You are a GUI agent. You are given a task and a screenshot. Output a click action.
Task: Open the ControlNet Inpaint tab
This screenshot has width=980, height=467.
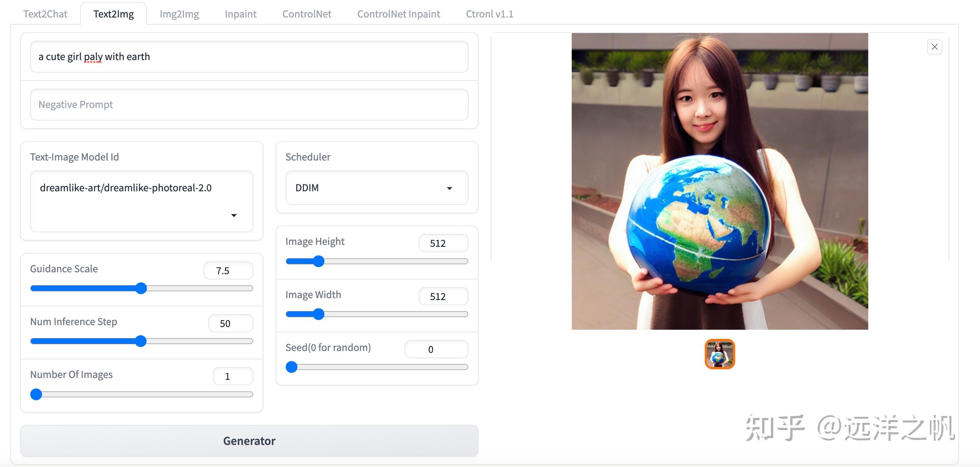[x=398, y=14]
